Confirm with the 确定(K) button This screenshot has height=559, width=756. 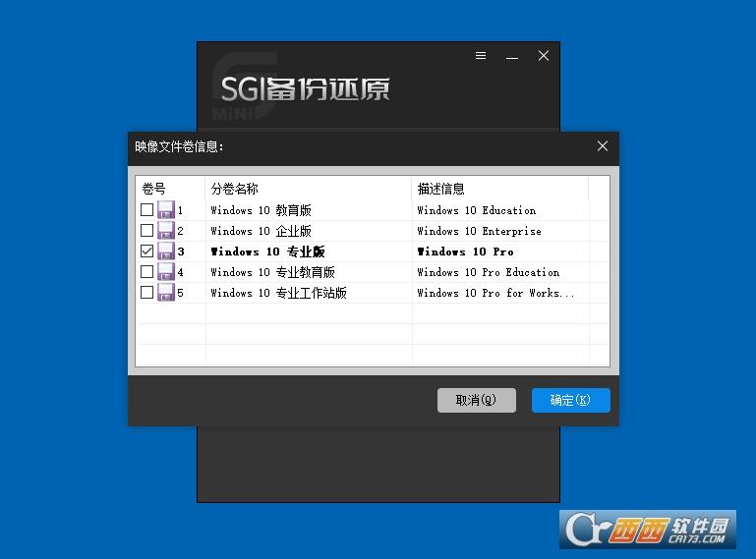570,400
